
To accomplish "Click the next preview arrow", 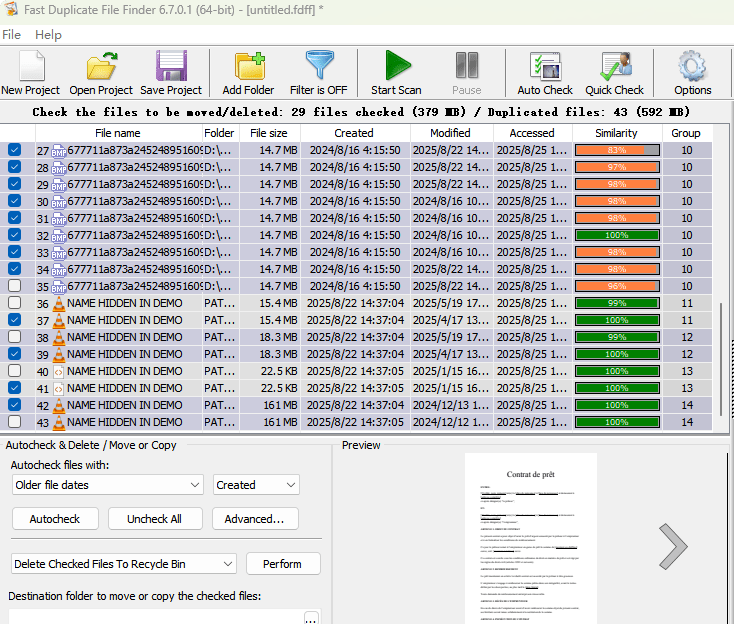I will tap(673, 546).
